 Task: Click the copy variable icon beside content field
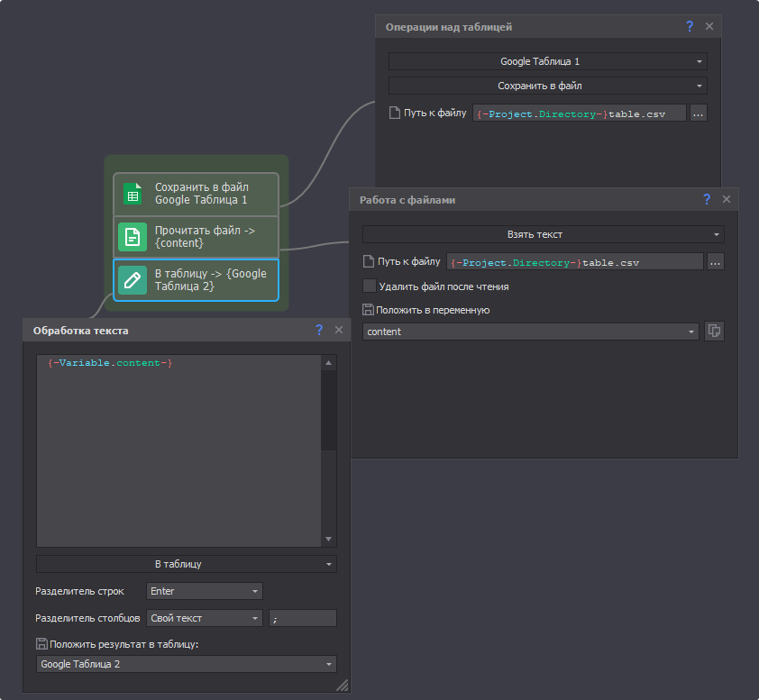(x=714, y=332)
